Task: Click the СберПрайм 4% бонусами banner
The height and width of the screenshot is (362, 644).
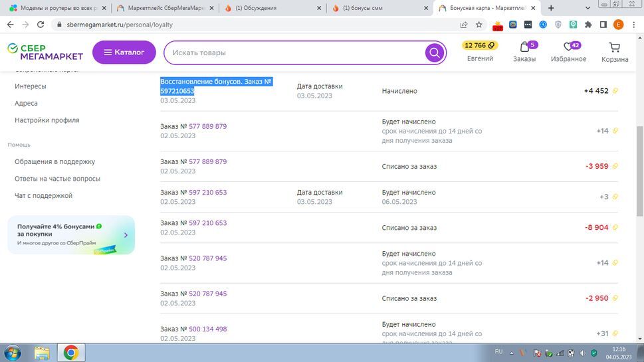Action: point(71,234)
